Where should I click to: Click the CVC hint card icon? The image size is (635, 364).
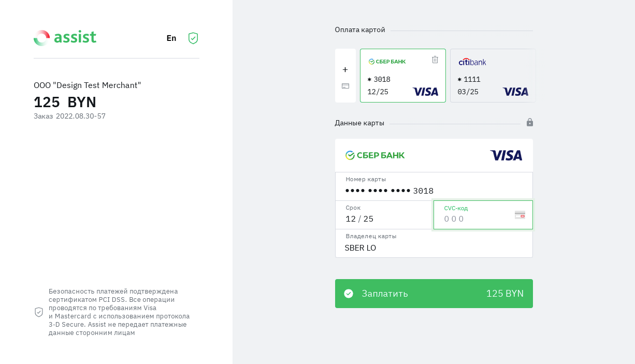[x=520, y=215]
